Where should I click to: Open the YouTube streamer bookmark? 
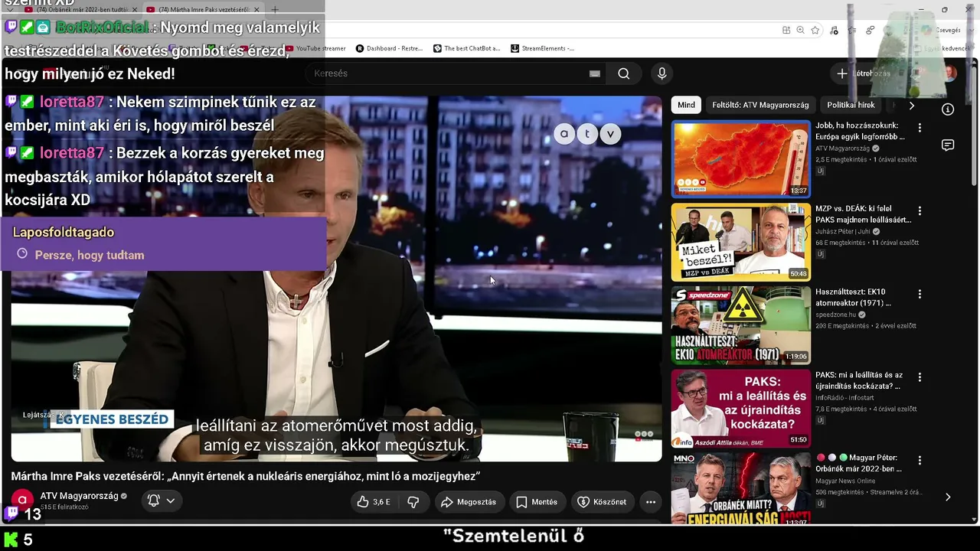coord(316,48)
